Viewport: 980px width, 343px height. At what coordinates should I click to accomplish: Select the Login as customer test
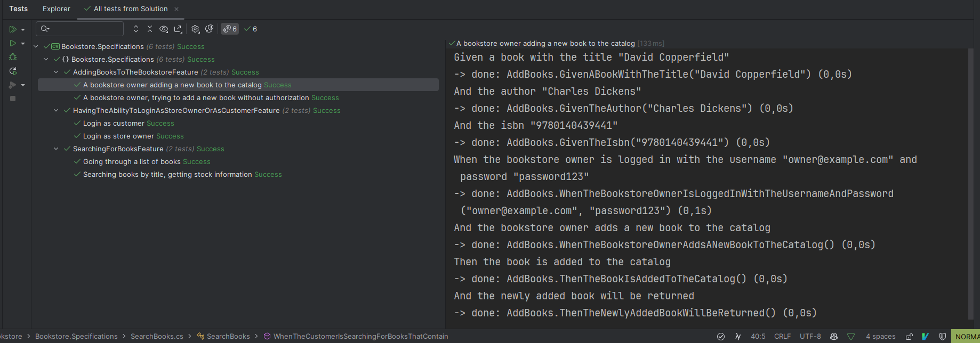[113, 124]
